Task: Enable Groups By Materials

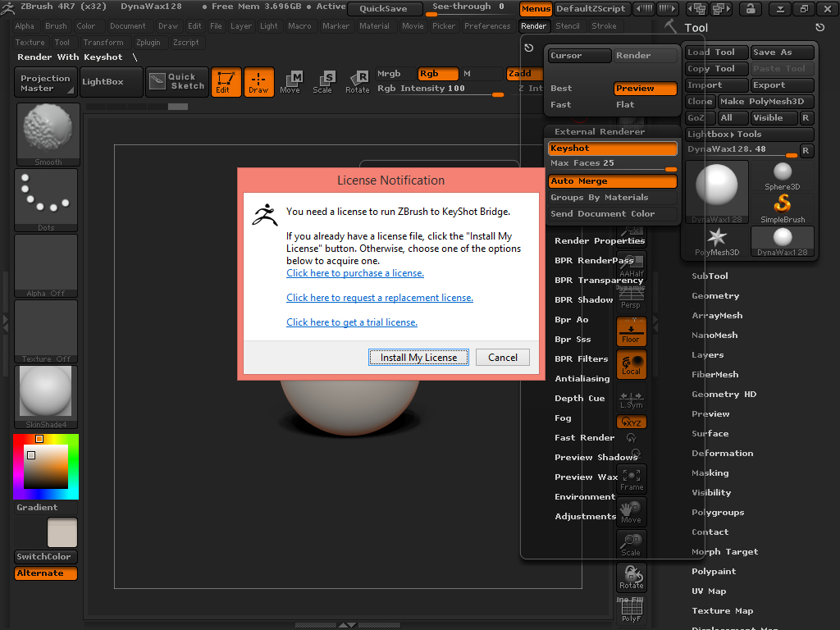Action: click(612, 198)
